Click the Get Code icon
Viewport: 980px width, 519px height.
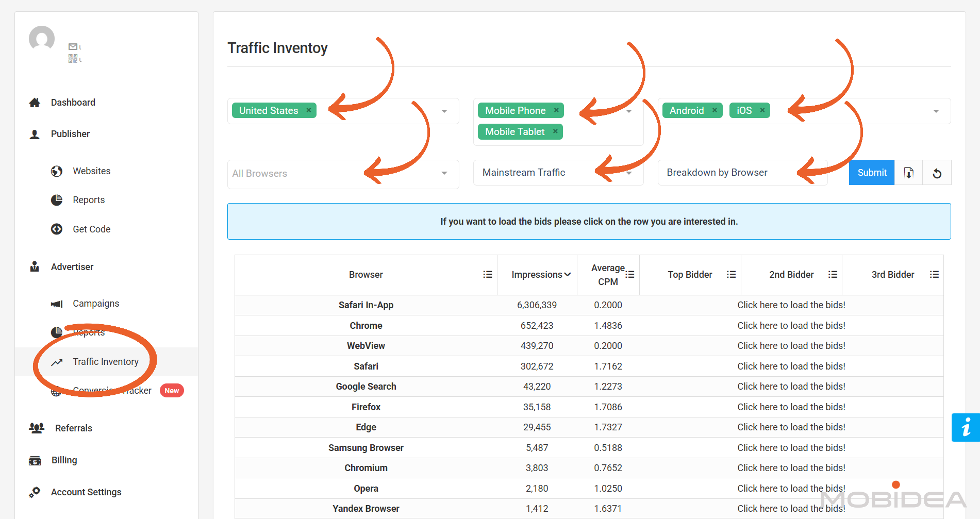coord(57,229)
